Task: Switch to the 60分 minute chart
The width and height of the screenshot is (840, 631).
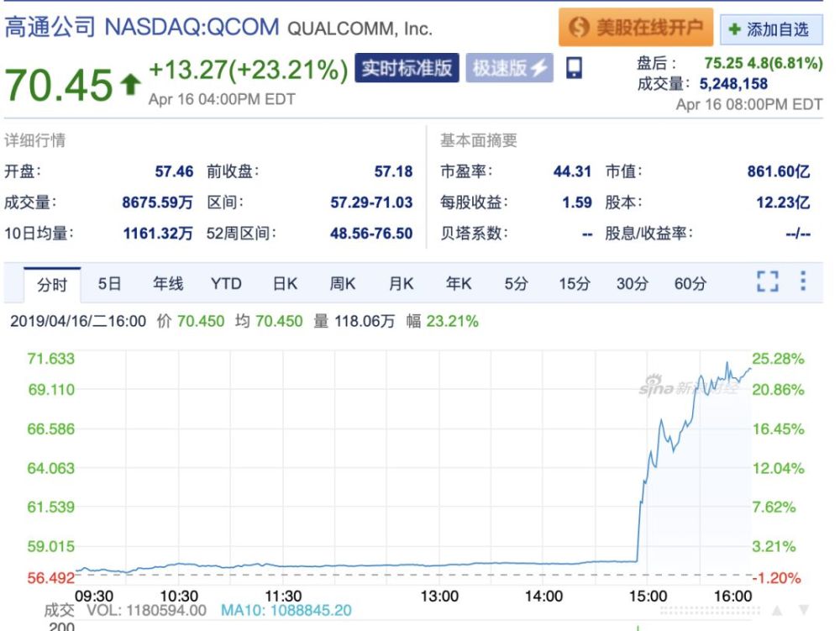Action: coord(690,284)
